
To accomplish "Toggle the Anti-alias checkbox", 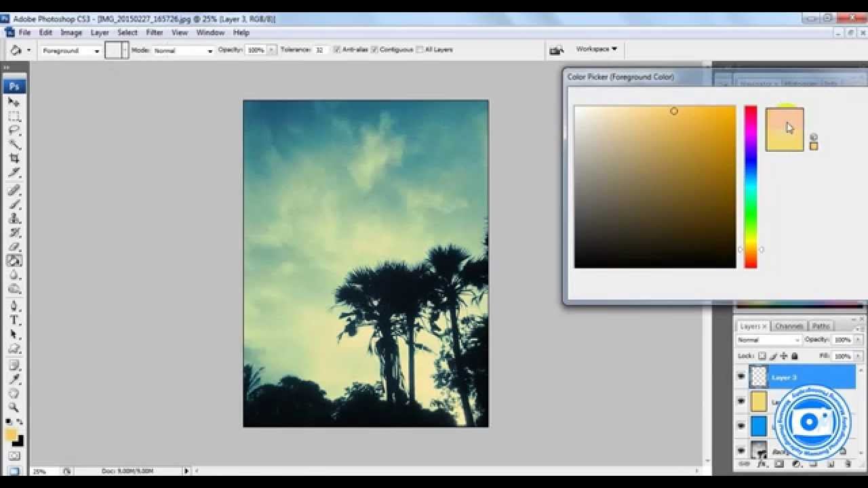I will coord(337,49).
